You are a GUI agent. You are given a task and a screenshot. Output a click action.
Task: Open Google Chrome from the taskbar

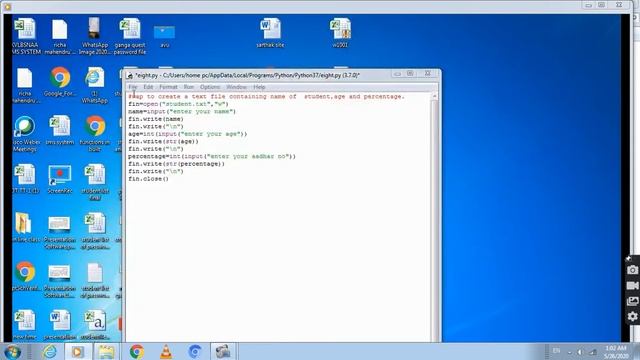point(137,351)
